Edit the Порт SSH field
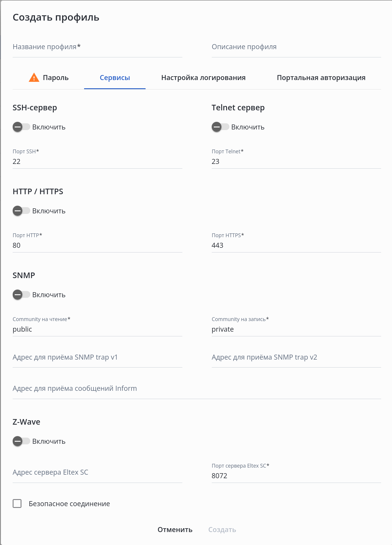The width and height of the screenshot is (392, 545). coord(97,162)
